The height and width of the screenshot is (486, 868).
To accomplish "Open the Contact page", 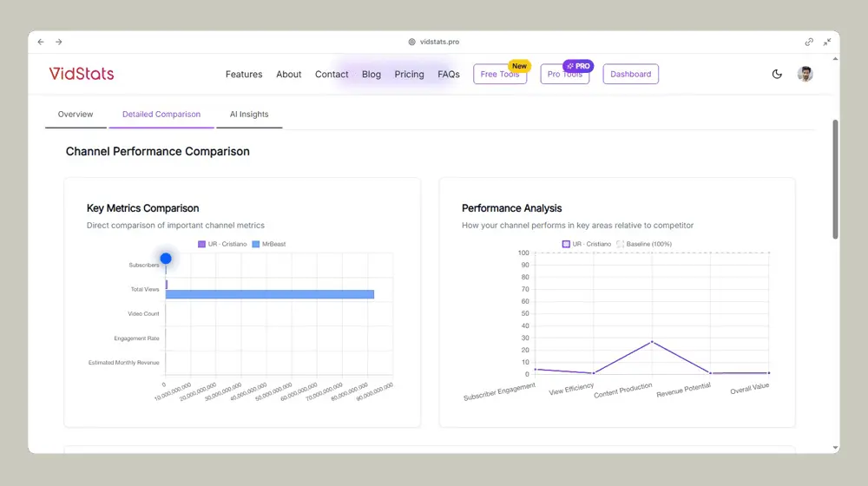I will pyautogui.click(x=332, y=74).
